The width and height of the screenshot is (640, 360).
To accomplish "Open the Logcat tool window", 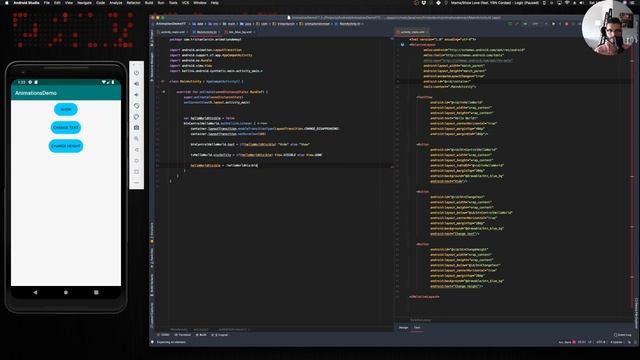I will pyautogui.click(x=220, y=335).
